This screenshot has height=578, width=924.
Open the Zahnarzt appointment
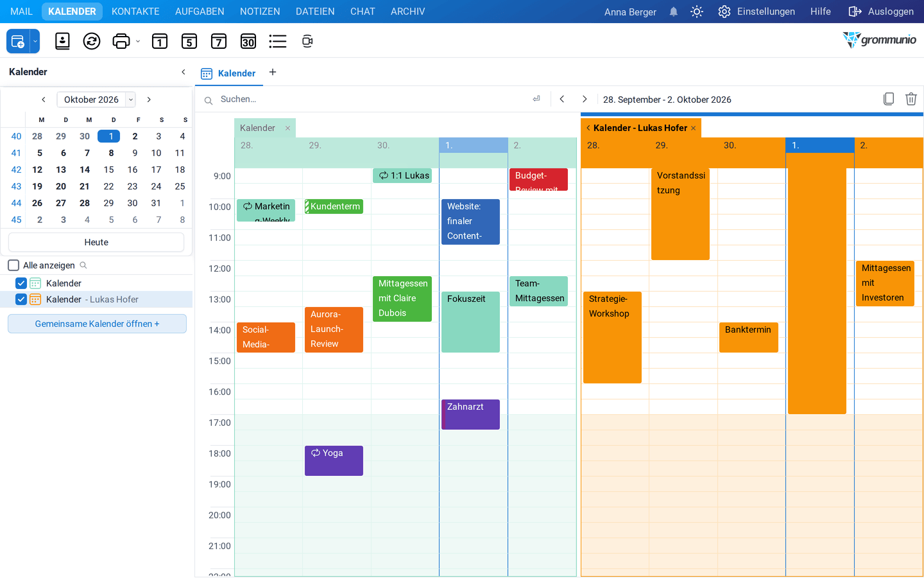tap(470, 414)
